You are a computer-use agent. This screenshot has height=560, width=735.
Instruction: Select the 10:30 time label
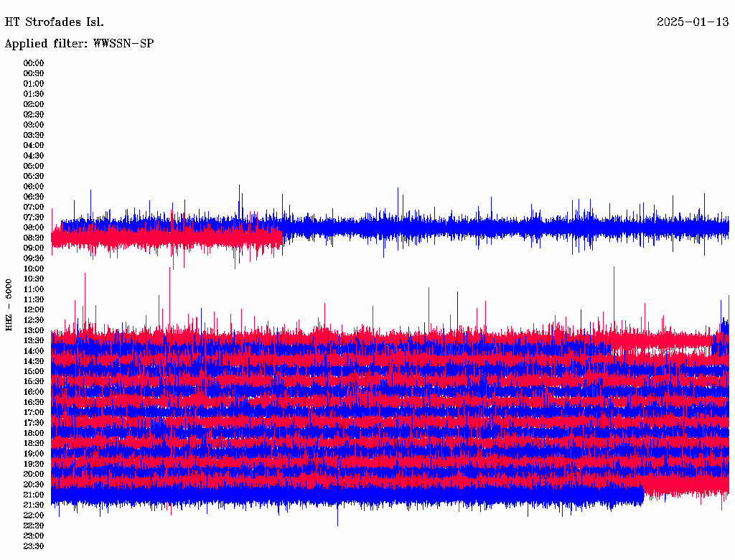pos(34,279)
